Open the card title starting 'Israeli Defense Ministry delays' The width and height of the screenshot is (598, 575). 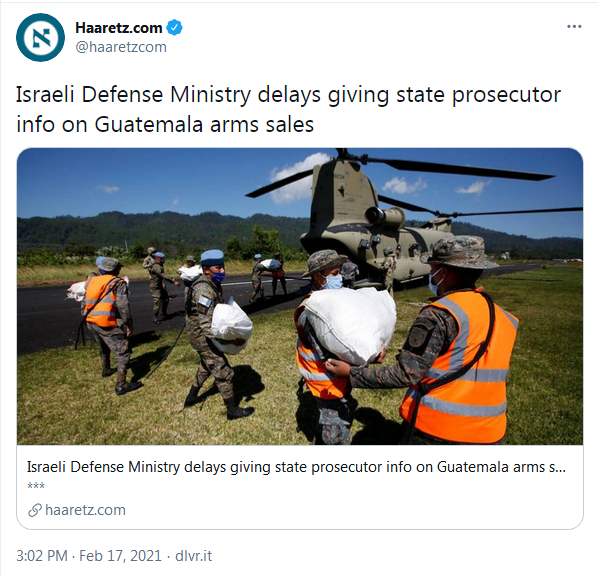tap(296, 467)
